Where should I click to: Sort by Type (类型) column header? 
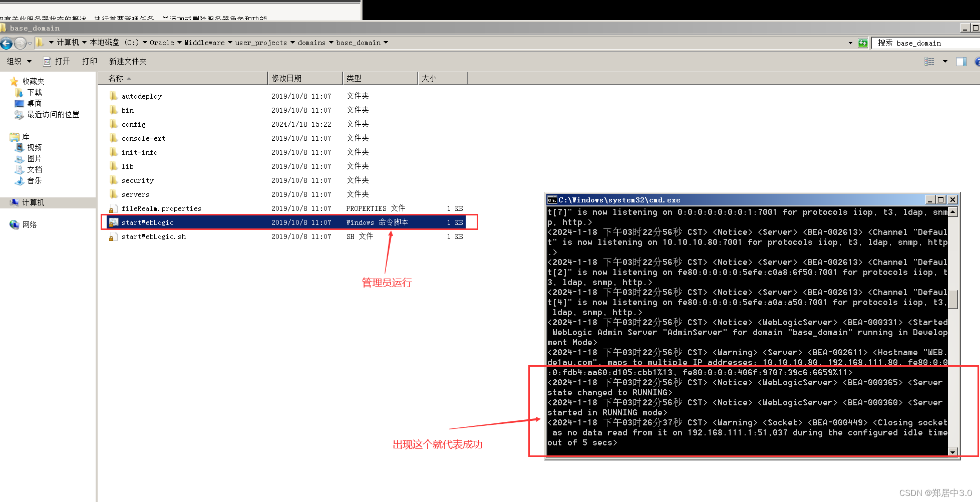coord(381,78)
